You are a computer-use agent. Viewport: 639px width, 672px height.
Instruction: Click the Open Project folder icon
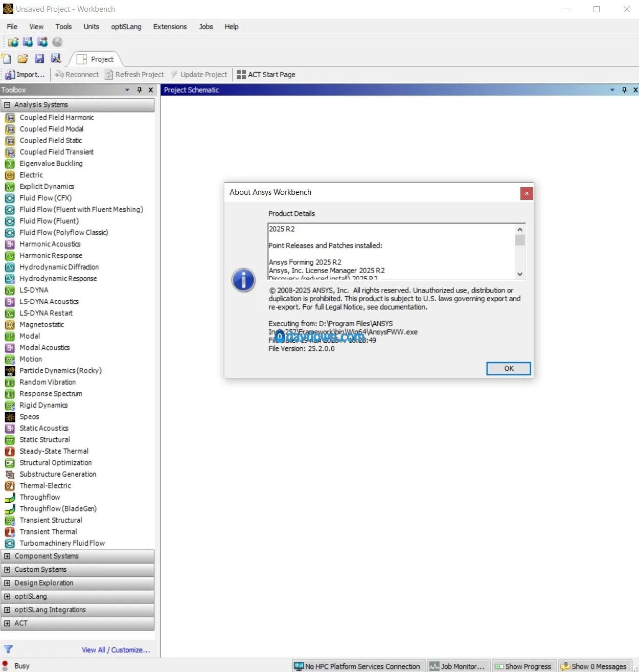tap(22, 59)
